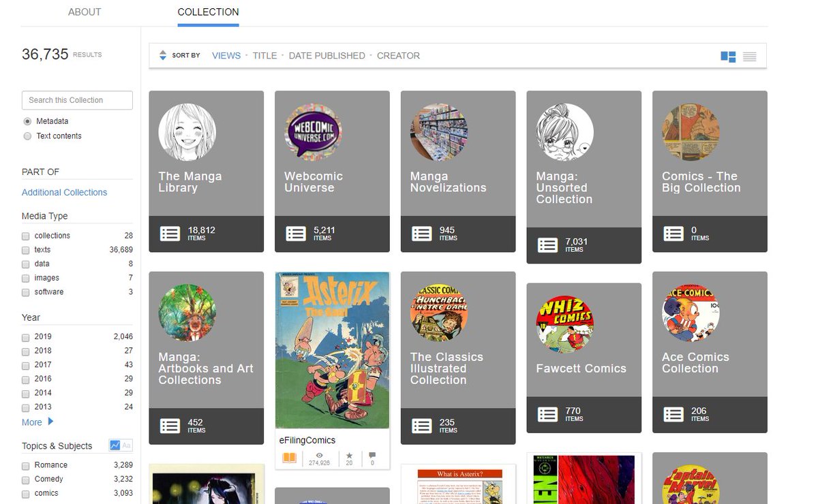
Task: Open Fawcett Comics title link
Action: (581, 368)
